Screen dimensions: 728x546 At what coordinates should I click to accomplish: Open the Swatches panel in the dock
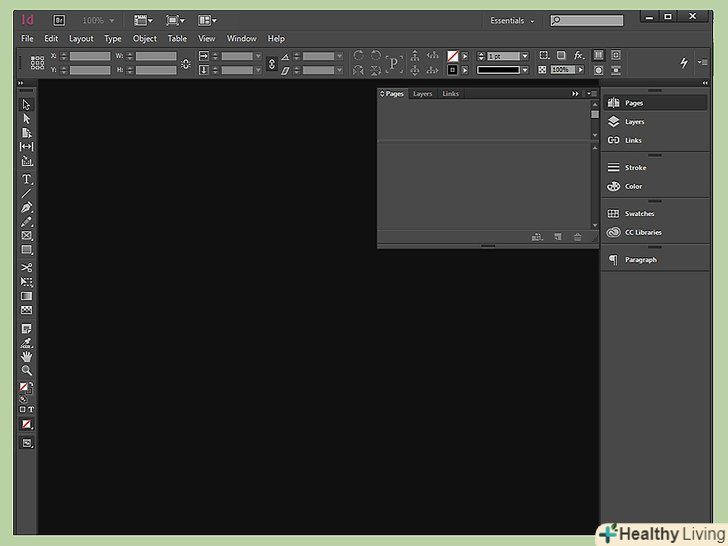pos(634,214)
